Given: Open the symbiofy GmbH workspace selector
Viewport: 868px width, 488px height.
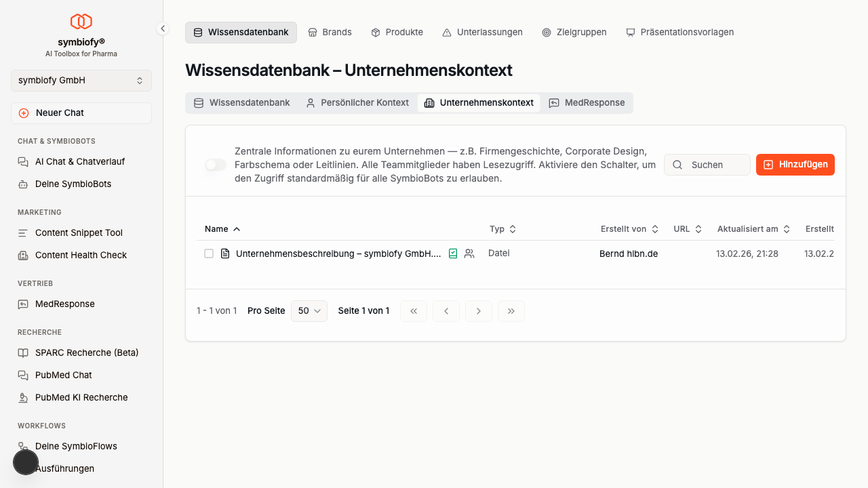Looking at the screenshot, I should point(81,80).
